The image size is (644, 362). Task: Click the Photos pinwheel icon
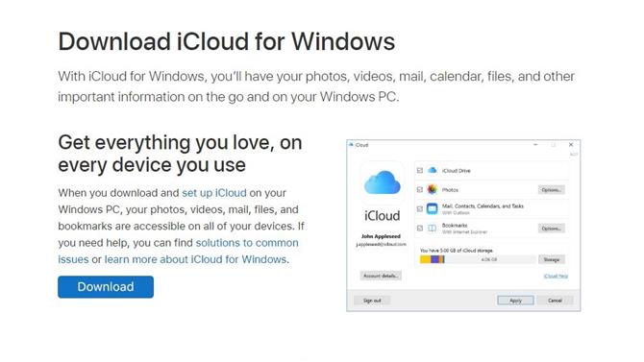pos(433,189)
